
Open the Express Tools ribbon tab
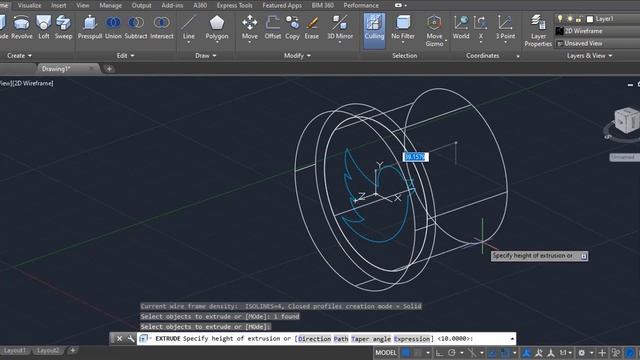coord(234,5)
